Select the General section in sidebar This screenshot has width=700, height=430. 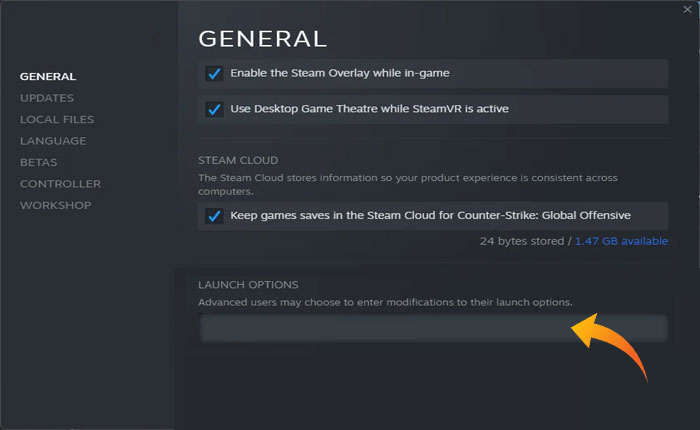[x=48, y=76]
